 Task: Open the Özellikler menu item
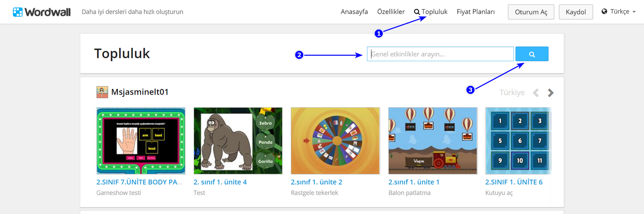[391, 12]
